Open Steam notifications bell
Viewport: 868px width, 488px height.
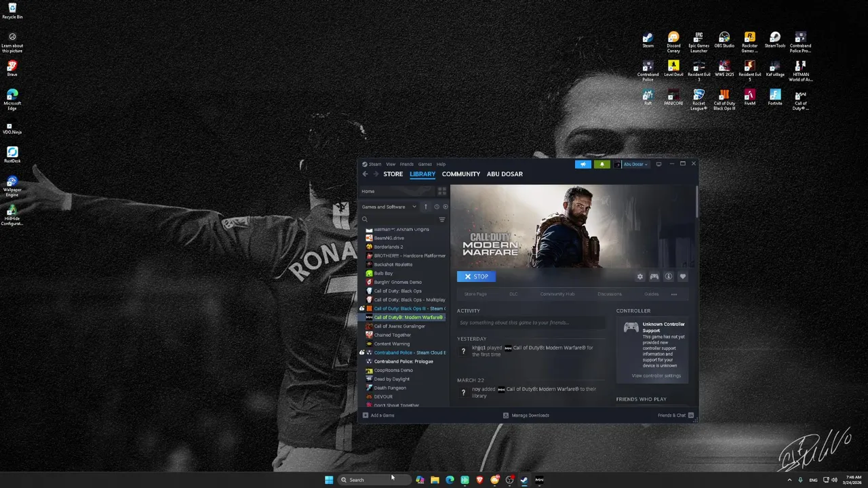pos(601,164)
